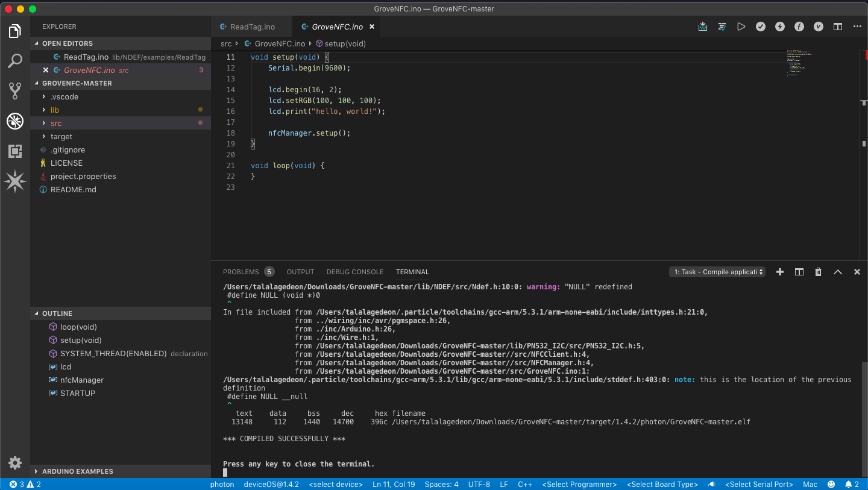Screen dimensions: 868x490
Task: Open the terminal task selector dropdown
Action: point(717,272)
